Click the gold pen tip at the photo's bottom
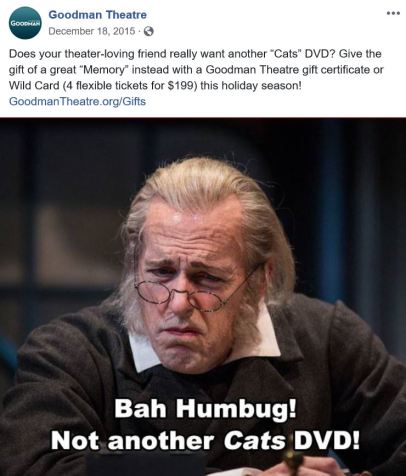The image size is (406, 476). coord(292,462)
